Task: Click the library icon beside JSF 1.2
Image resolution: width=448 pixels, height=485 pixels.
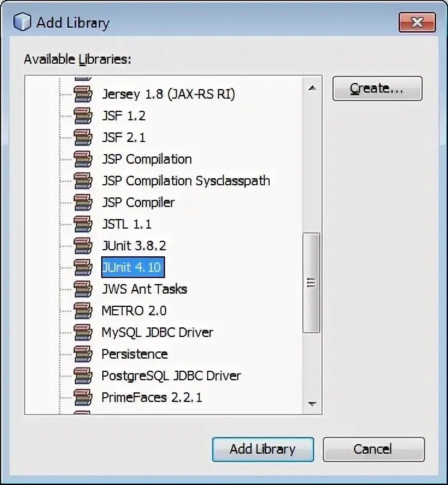Action: [83, 116]
